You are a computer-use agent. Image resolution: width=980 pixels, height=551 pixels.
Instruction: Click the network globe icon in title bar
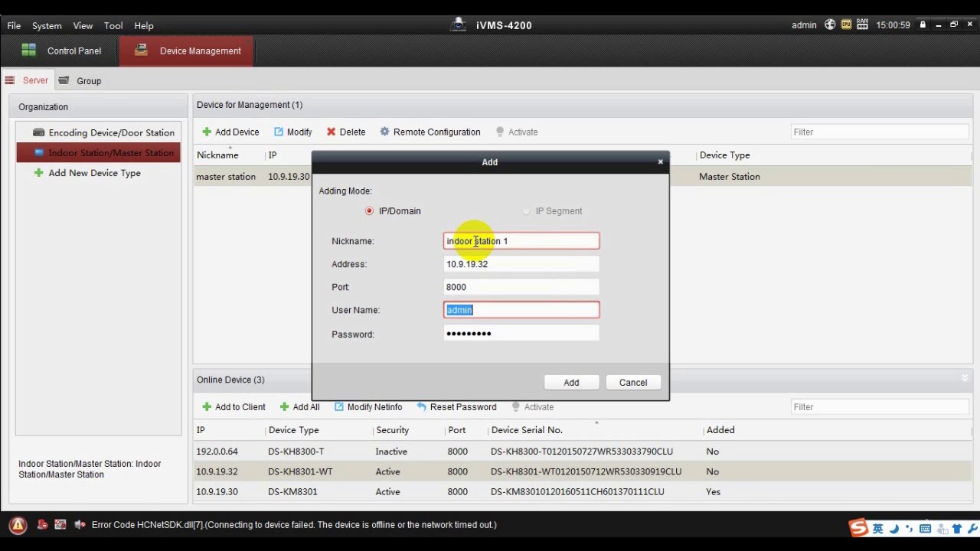(830, 24)
